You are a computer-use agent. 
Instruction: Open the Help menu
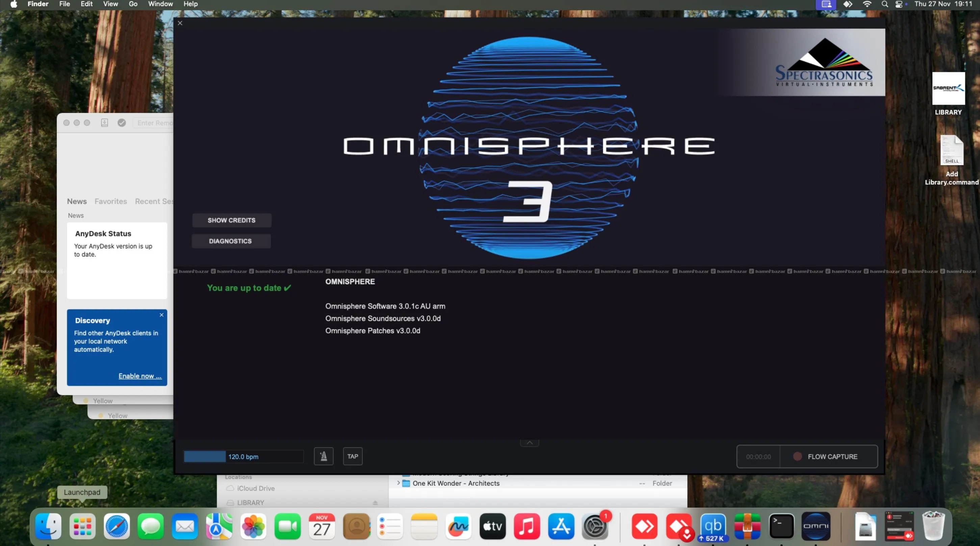[x=190, y=4]
